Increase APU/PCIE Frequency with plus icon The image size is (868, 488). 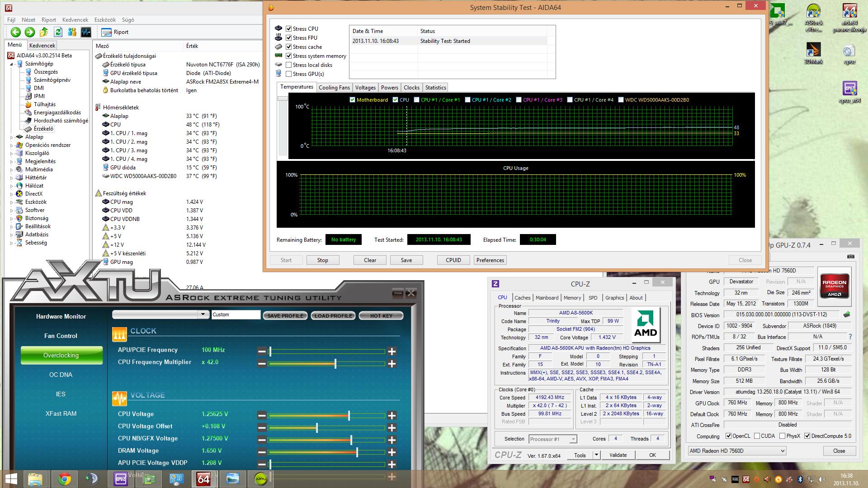coord(392,351)
